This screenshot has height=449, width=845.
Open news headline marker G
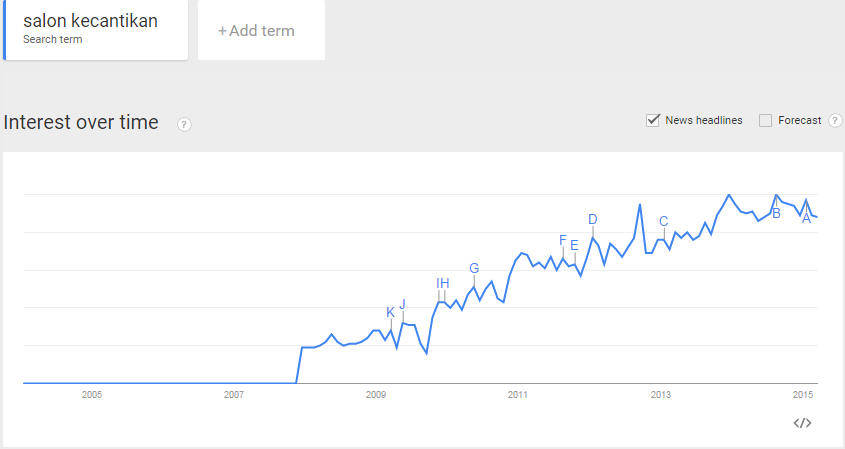(474, 268)
